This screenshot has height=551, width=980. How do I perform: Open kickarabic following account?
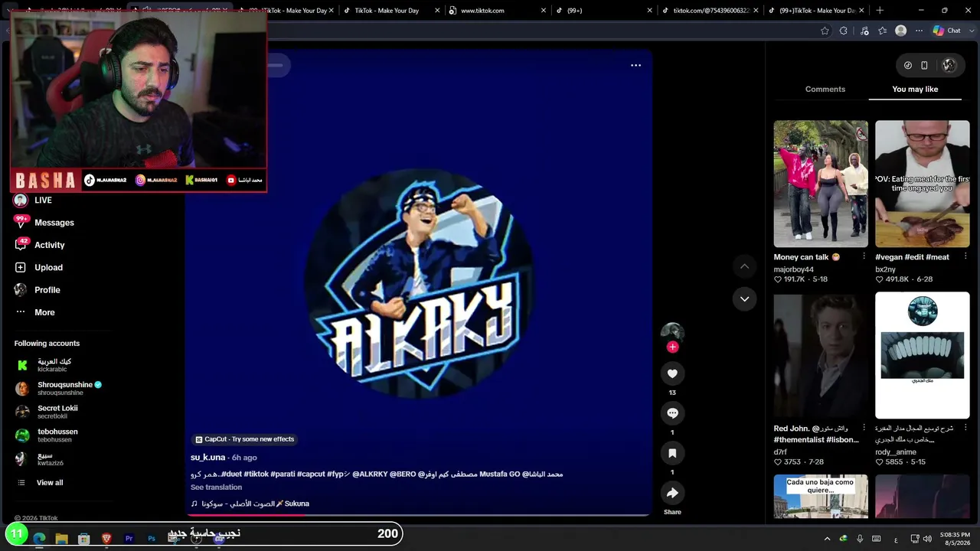click(x=46, y=365)
